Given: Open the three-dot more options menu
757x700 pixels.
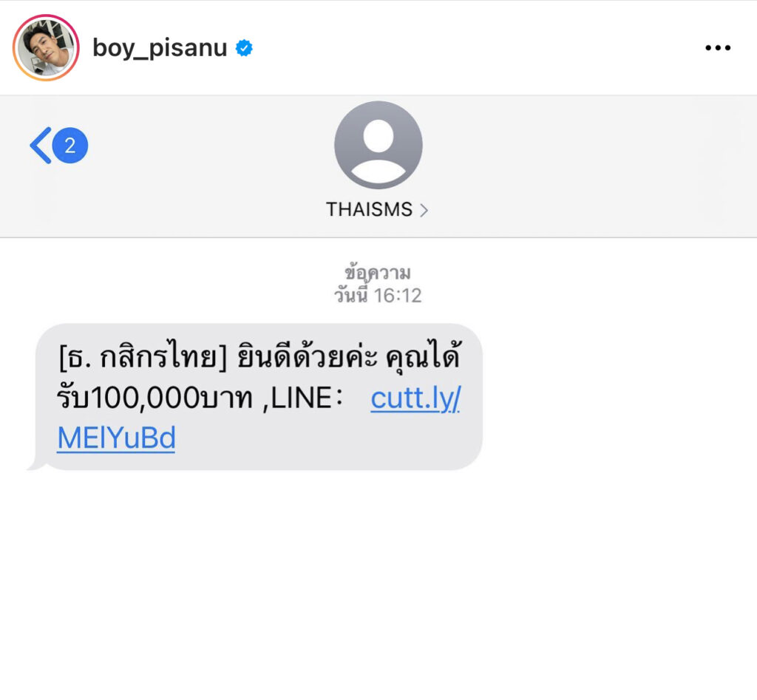Looking at the screenshot, I should 717,48.
